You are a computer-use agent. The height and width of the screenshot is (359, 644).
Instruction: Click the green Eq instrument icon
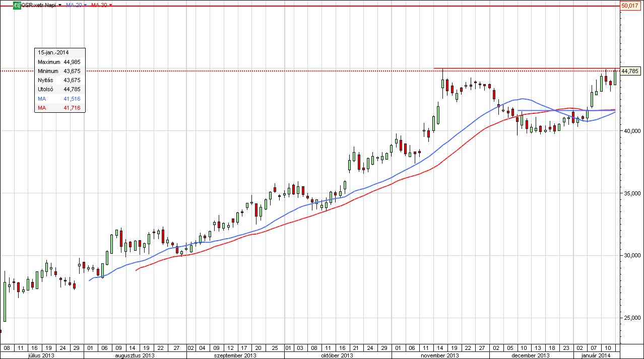tap(17, 5)
